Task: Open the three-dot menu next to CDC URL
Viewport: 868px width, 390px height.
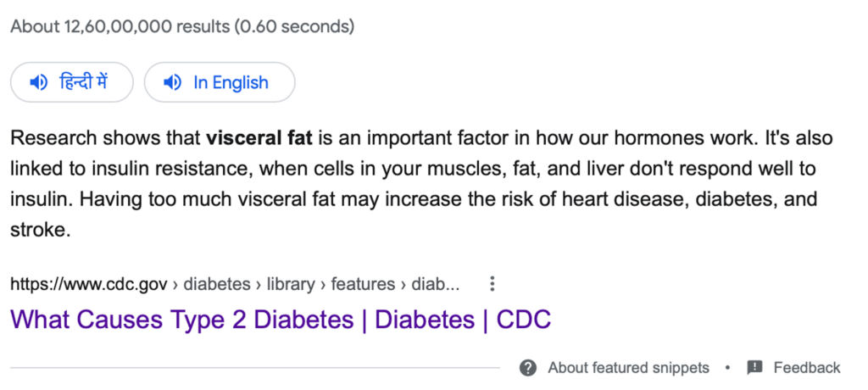Action: 492,284
